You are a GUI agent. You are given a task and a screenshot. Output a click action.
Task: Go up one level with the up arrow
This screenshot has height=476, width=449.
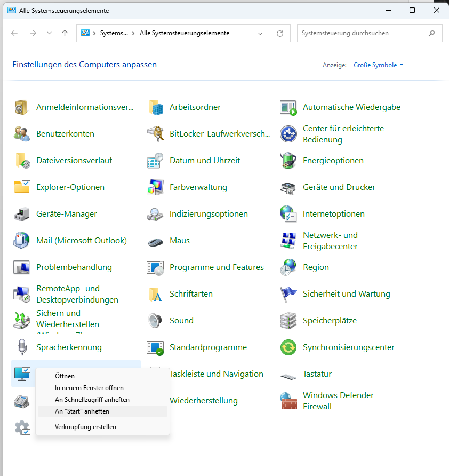[65, 33]
